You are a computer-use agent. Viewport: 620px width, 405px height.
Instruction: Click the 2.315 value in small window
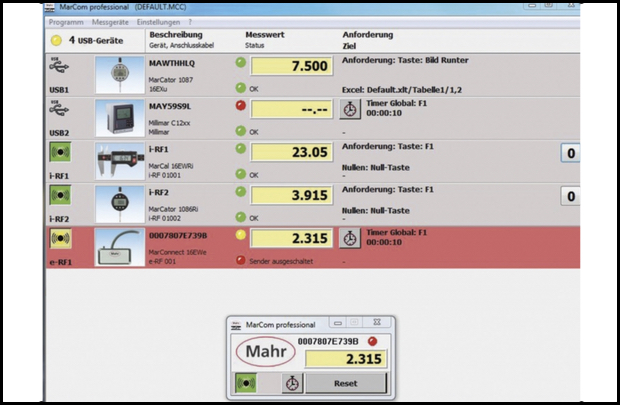(x=346, y=359)
